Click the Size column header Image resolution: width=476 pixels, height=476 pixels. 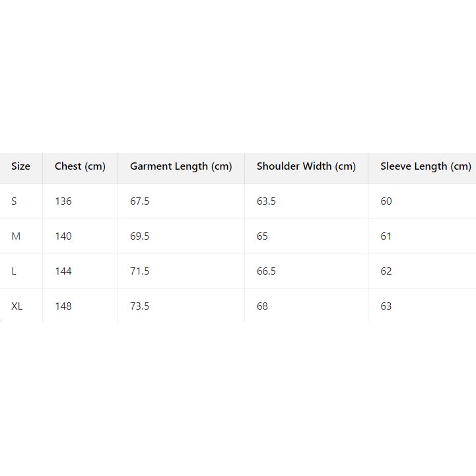click(x=20, y=166)
